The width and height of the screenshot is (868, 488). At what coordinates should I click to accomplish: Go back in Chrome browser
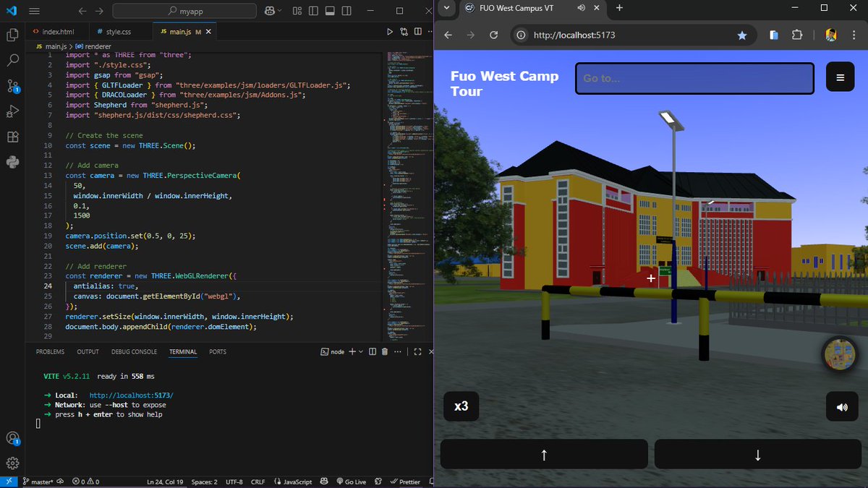tap(448, 35)
